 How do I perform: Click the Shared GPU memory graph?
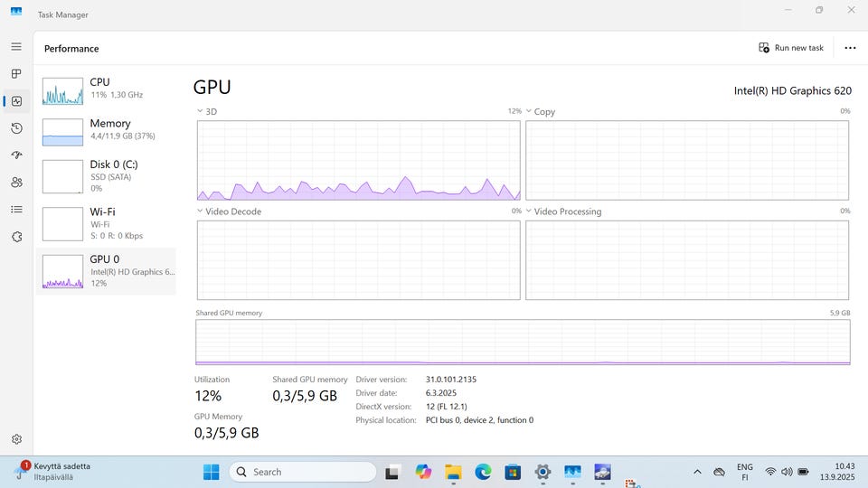pos(523,342)
